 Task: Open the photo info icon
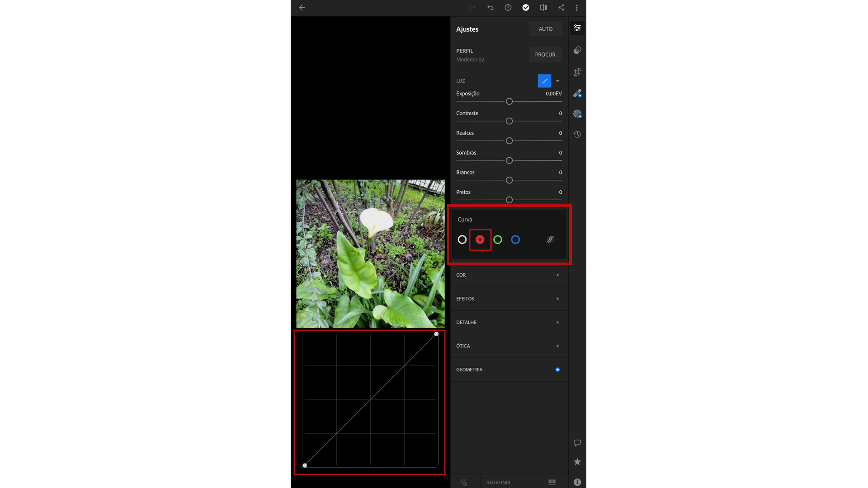coord(577,482)
